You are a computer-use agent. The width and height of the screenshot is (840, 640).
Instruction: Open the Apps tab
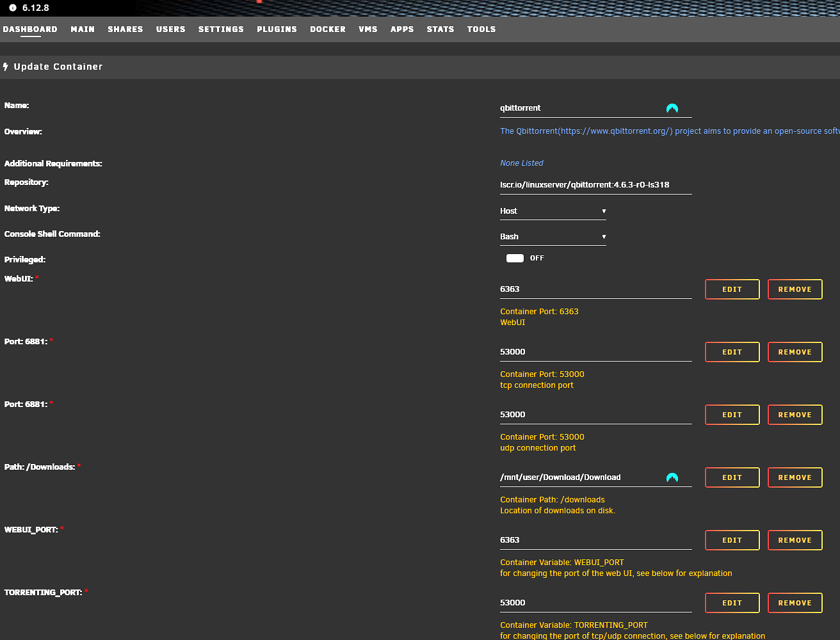click(x=402, y=29)
